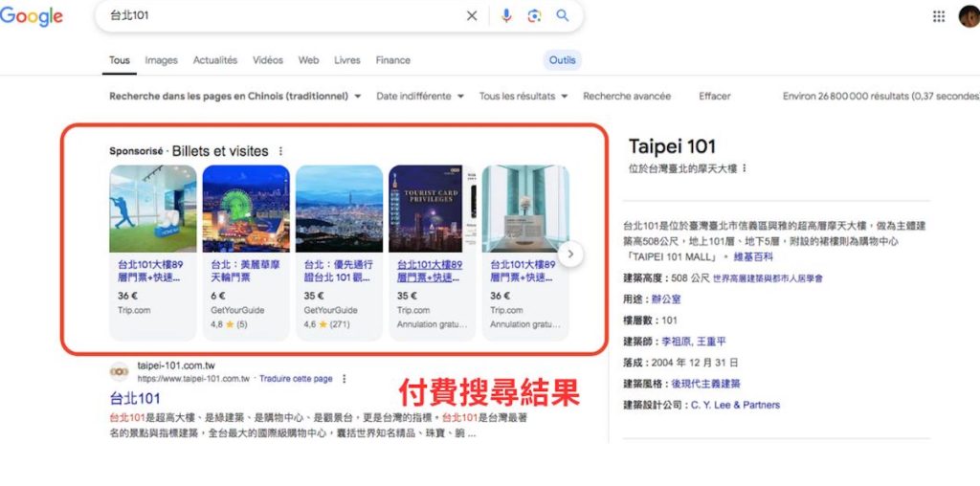The height and width of the screenshot is (486, 980).
Task: Open the 台北101 organic result title
Action: [134, 399]
